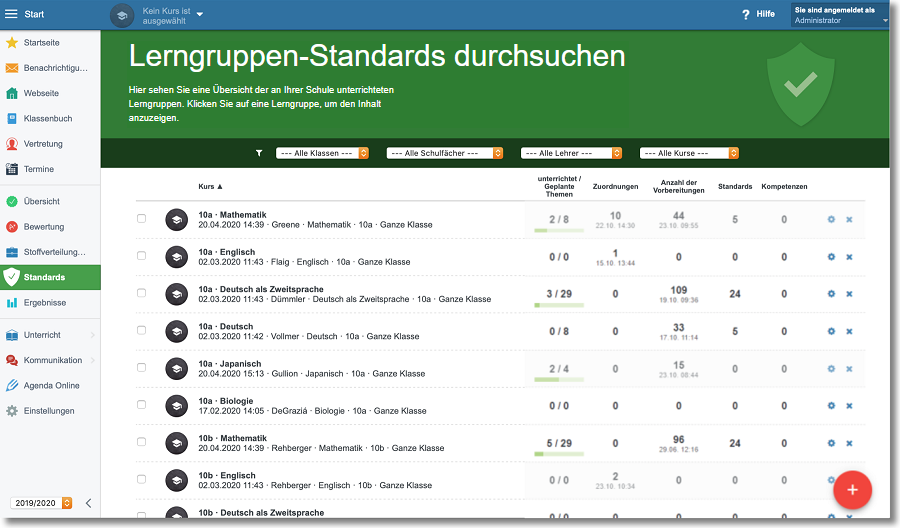
Task: Collapse the sidebar with the arrow
Action: 88,503
